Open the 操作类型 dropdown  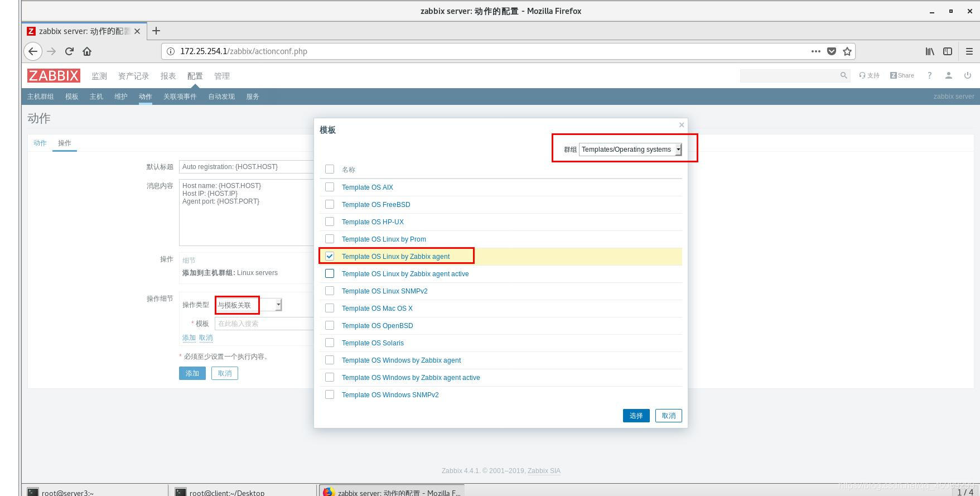(248, 305)
